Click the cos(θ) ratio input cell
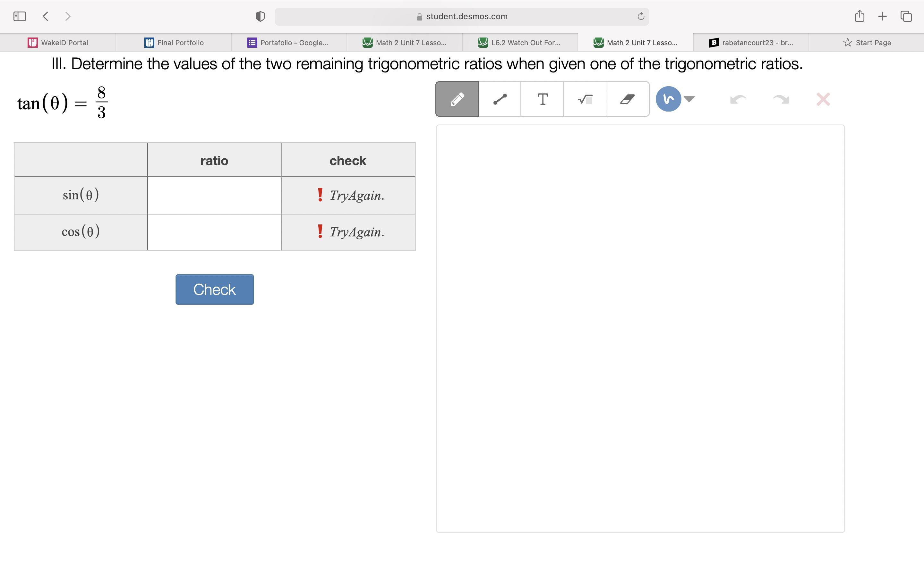This screenshot has height=577, width=924. click(x=214, y=232)
